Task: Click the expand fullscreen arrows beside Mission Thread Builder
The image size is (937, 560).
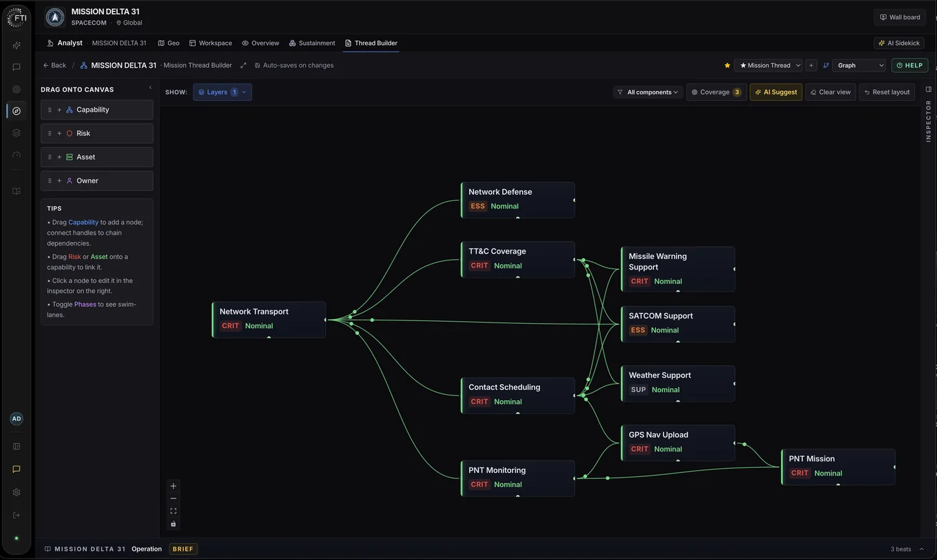Action: tap(243, 66)
